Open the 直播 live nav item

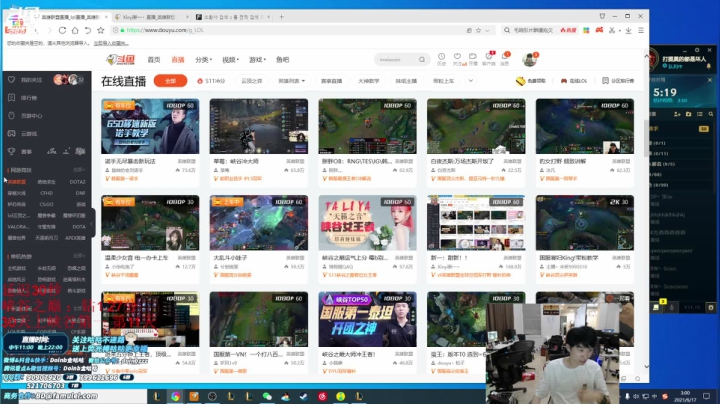tap(178, 60)
